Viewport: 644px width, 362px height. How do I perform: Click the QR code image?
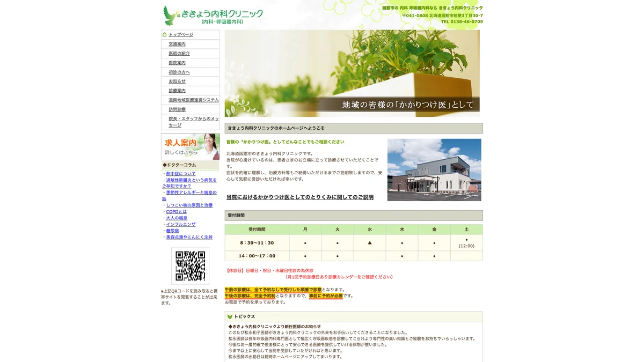point(190,265)
